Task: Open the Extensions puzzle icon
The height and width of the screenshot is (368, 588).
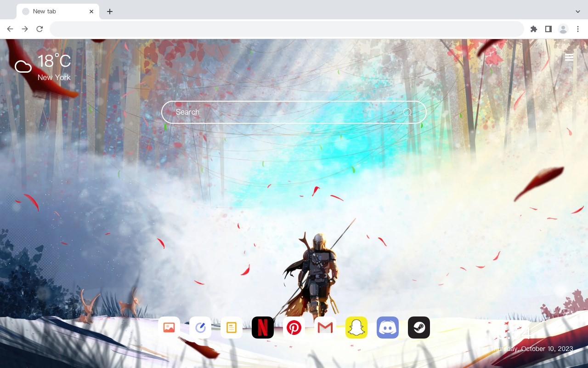Action: tap(533, 29)
